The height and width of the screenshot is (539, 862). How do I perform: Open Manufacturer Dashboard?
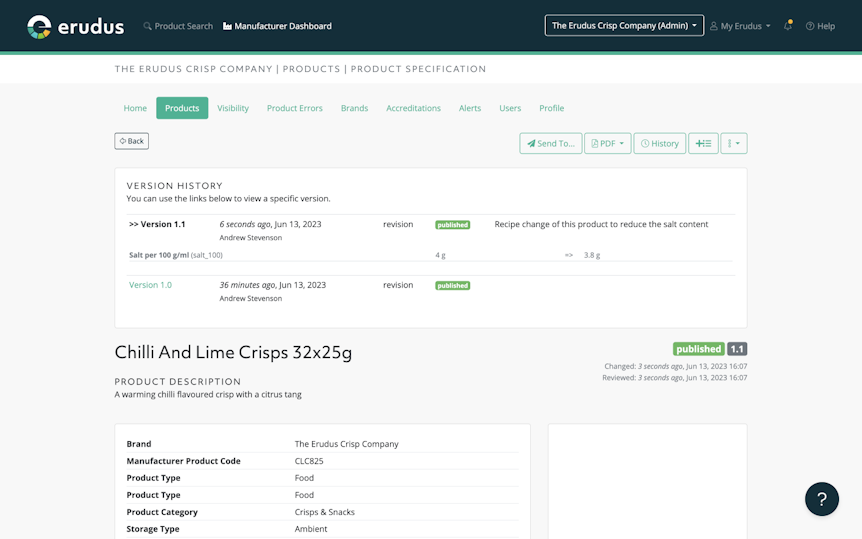pyautogui.click(x=277, y=26)
